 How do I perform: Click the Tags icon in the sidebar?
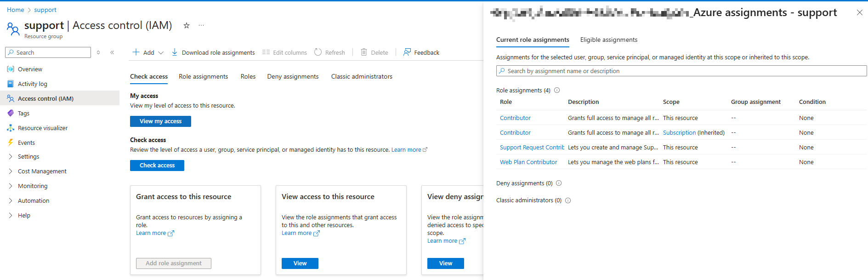coord(11,113)
